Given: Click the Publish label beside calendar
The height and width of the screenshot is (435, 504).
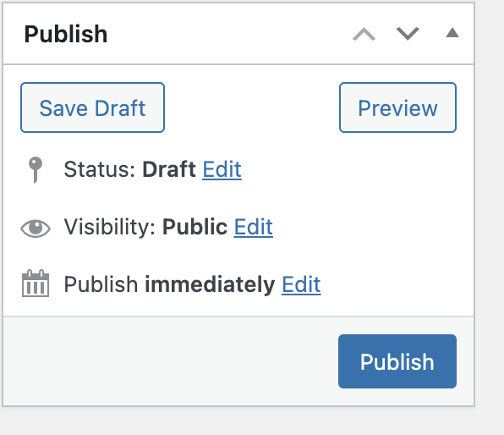Looking at the screenshot, I should pos(101,284).
